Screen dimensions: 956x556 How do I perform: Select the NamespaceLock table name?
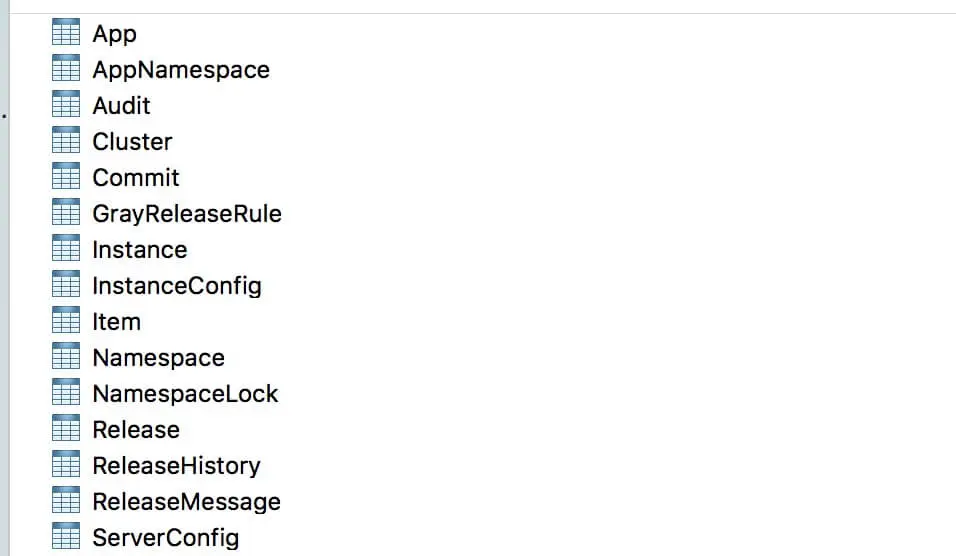point(185,394)
